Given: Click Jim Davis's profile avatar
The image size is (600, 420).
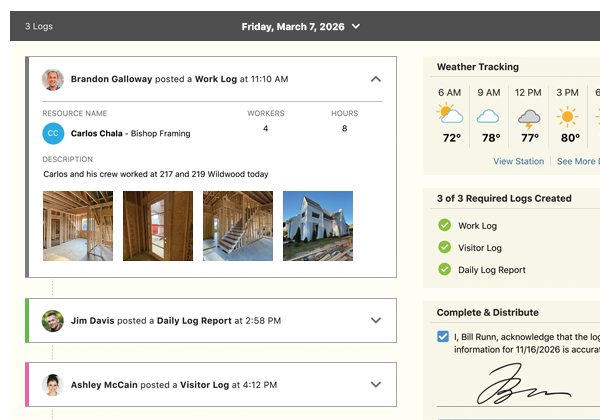Looking at the screenshot, I should tap(53, 321).
